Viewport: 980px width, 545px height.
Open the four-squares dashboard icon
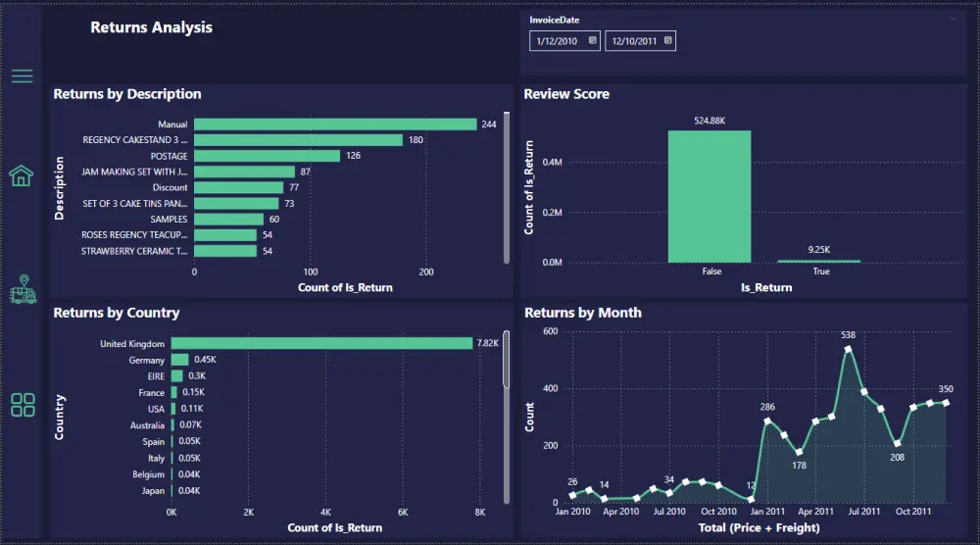click(x=23, y=405)
